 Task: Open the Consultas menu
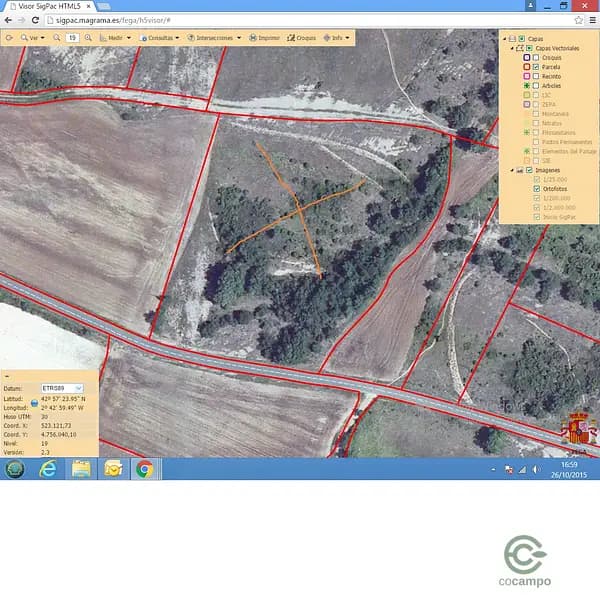[161, 37]
